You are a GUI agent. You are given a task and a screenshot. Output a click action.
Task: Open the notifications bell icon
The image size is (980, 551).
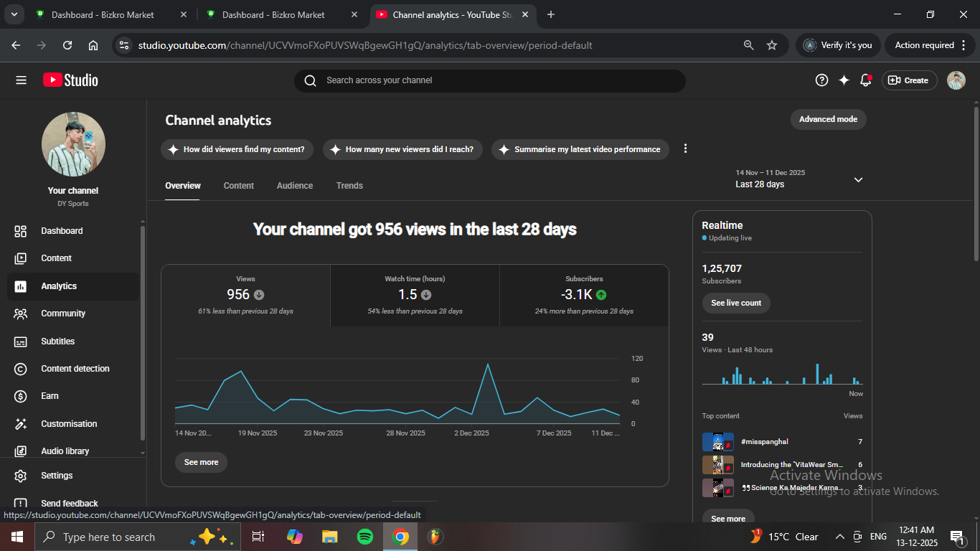[x=866, y=80]
